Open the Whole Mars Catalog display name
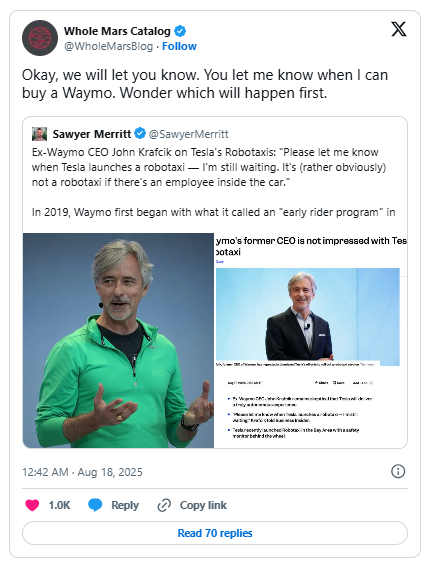Screen dimensions: 428x564 117,31
